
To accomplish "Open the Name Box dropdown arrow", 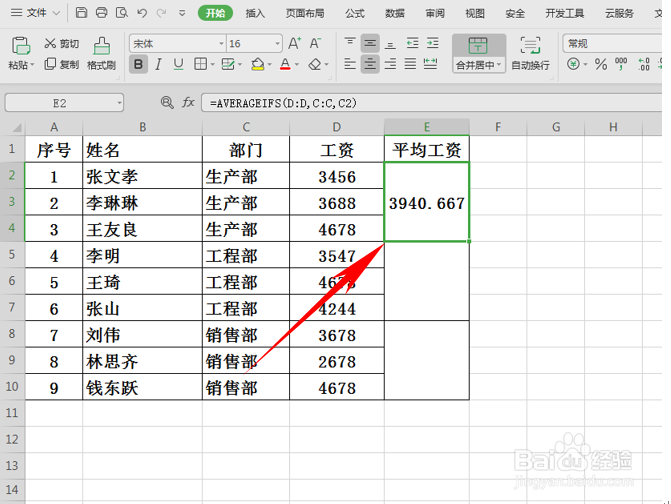I will [119, 103].
